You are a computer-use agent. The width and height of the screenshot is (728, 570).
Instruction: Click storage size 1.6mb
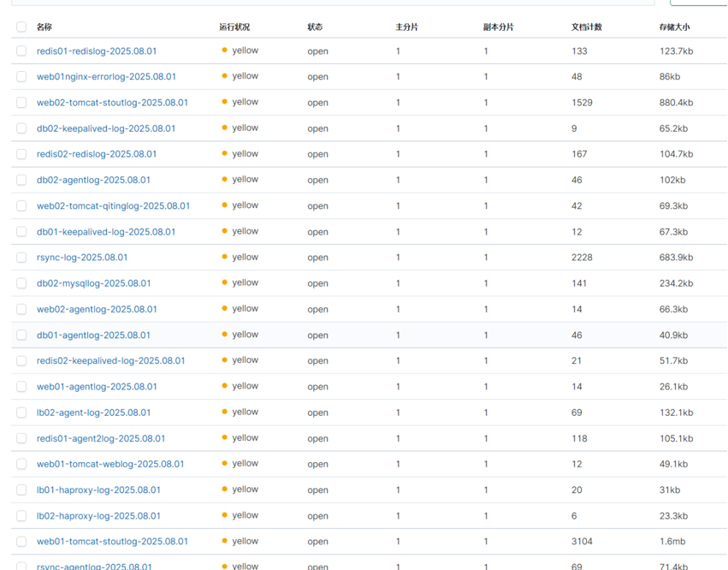[672, 542]
